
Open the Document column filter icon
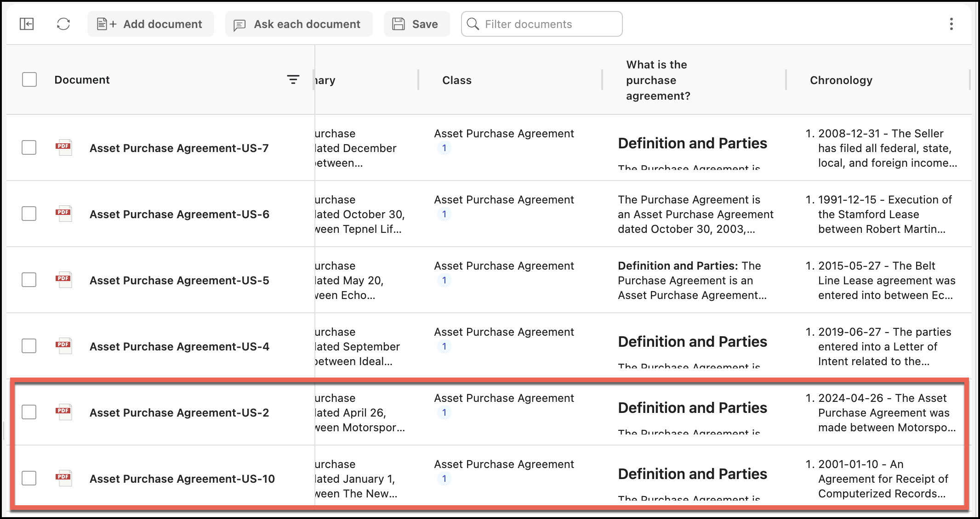293,80
